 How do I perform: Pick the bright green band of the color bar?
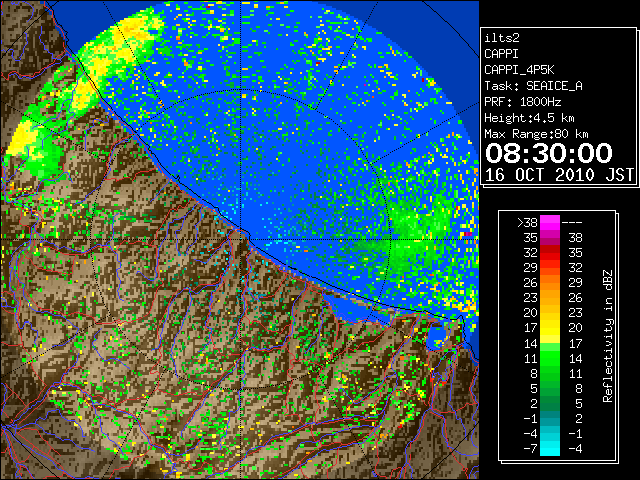(550, 357)
